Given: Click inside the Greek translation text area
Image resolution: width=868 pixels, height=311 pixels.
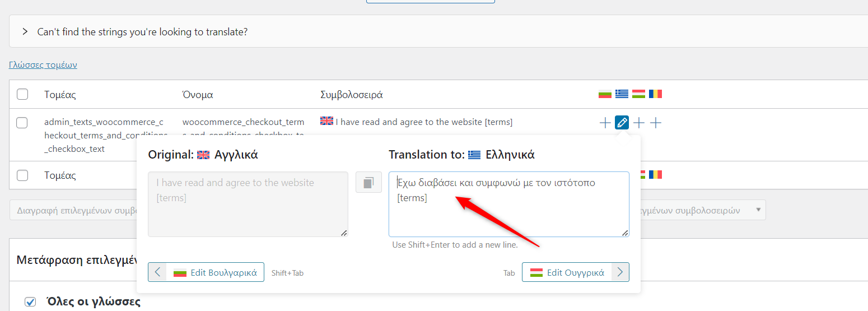Looking at the screenshot, I should [x=508, y=213].
